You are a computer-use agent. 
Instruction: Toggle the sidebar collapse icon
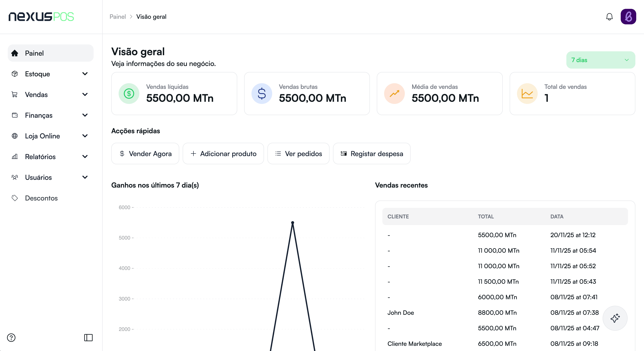coord(88,337)
